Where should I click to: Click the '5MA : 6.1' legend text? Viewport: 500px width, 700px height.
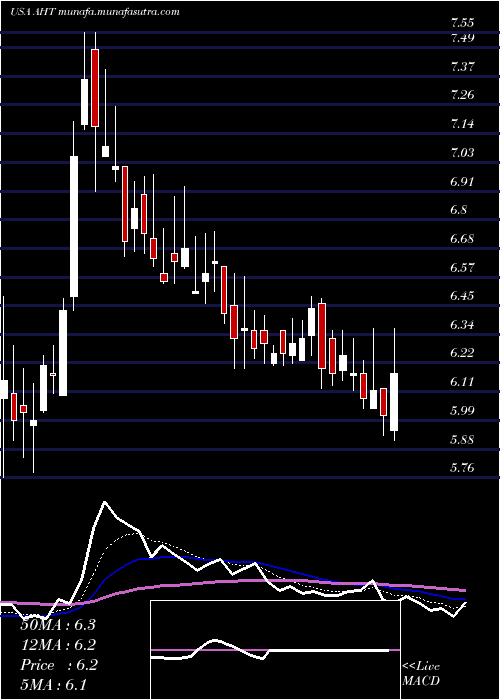coord(54,684)
